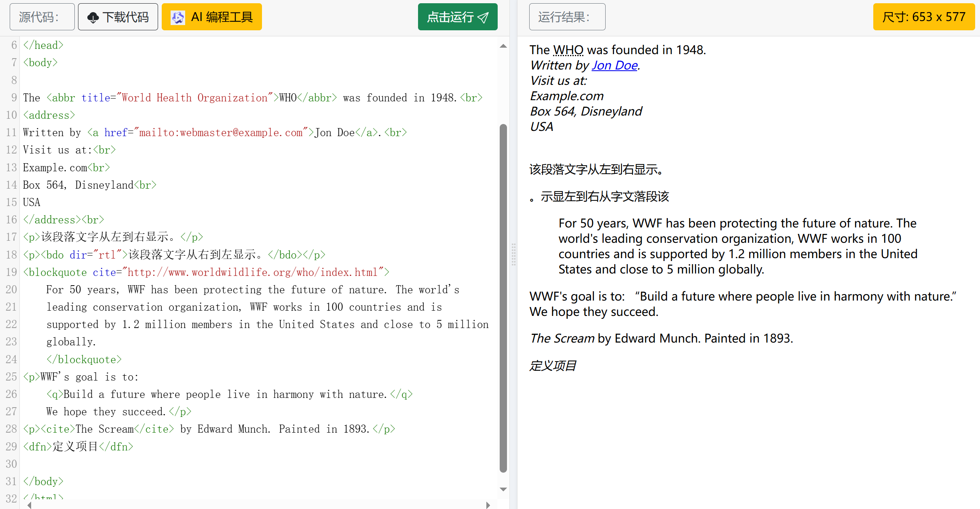Click "Example.com" in output address
This screenshot has height=509, width=980.
(x=567, y=96)
